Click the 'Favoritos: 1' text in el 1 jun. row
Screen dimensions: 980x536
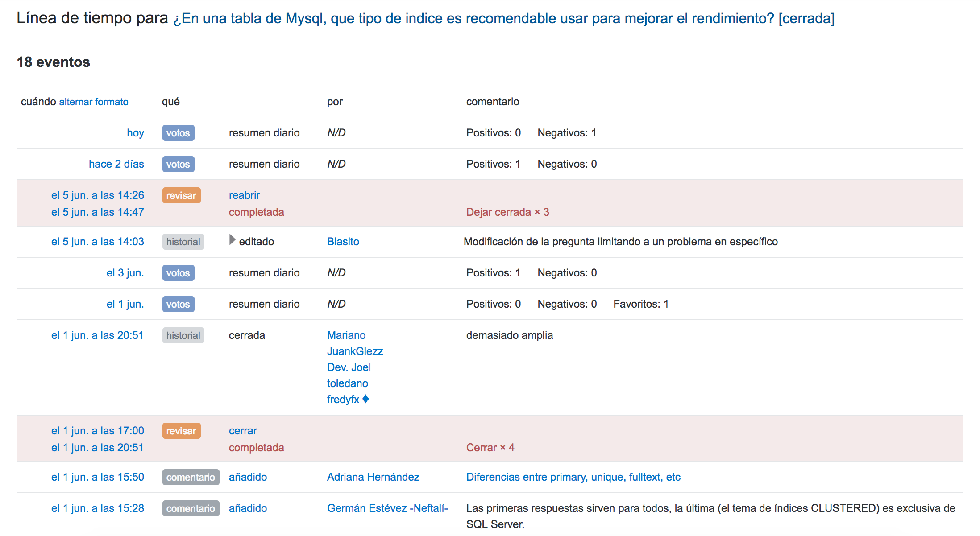tap(641, 304)
